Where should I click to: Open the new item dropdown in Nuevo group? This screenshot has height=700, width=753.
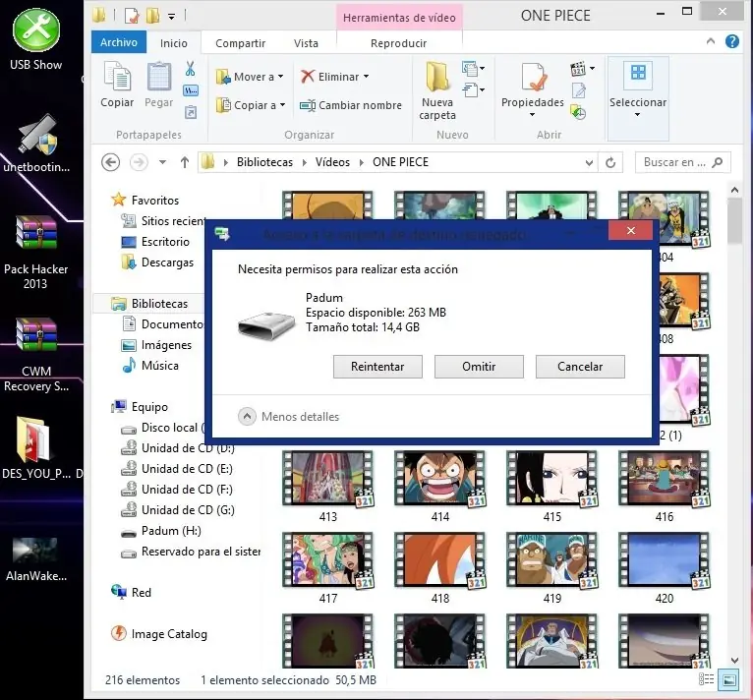pos(474,69)
